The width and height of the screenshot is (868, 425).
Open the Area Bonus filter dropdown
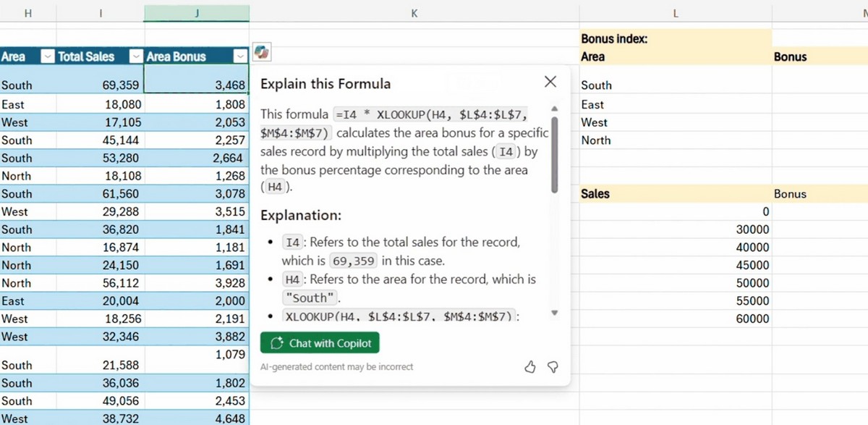241,56
